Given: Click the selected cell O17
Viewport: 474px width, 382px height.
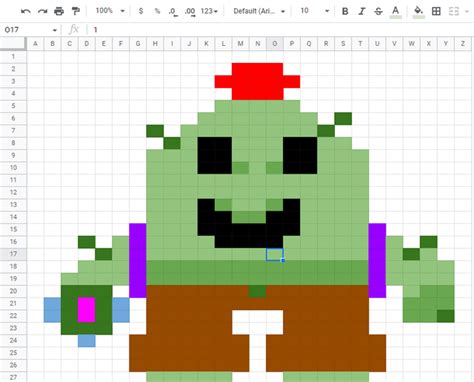Looking at the screenshot, I should tap(275, 254).
